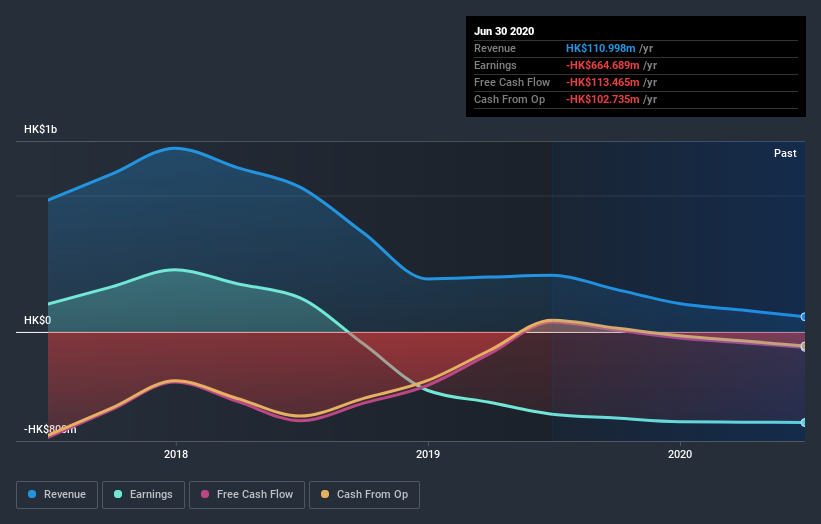Click the Free Cash Flow label in tooltip
This screenshot has width=821, height=524.
pyautogui.click(x=512, y=82)
